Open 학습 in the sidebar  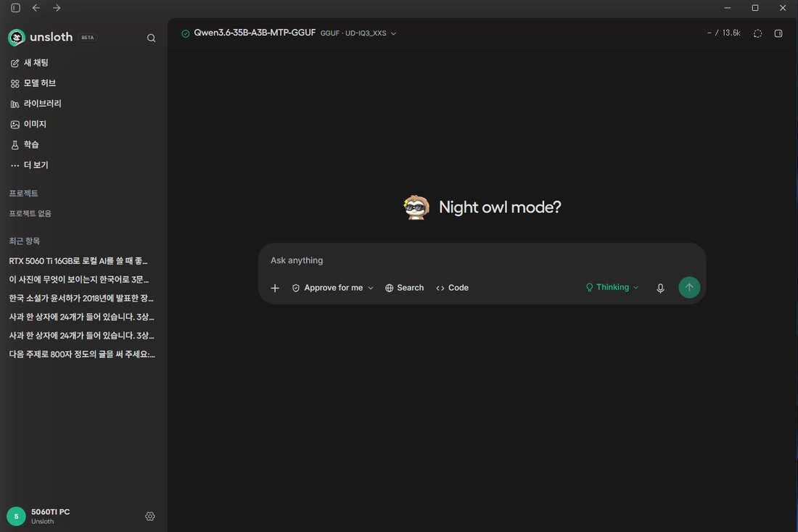25,144
